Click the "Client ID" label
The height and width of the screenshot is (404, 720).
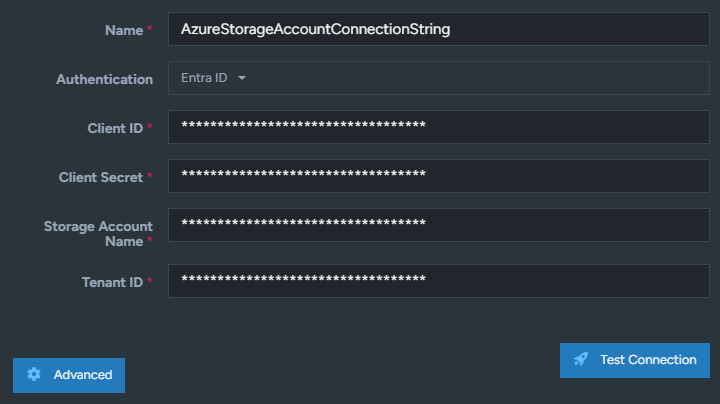[115, 129]
